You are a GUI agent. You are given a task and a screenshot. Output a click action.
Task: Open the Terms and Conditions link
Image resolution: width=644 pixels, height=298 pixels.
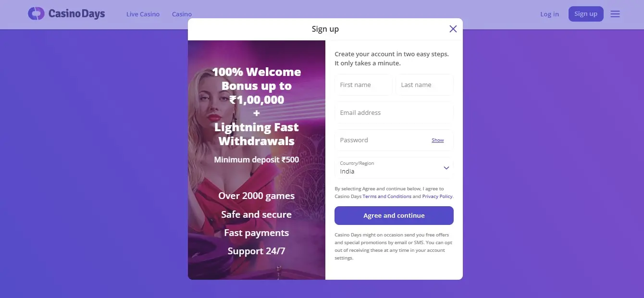coord(387,197)
